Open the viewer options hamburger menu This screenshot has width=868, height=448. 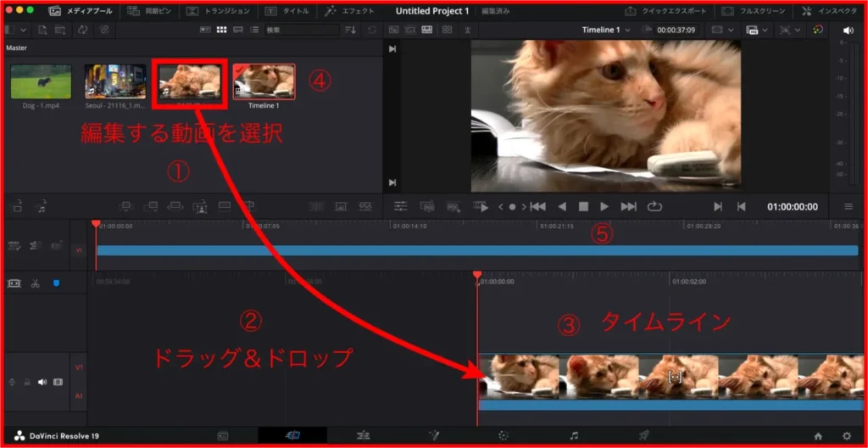[849, 207]
